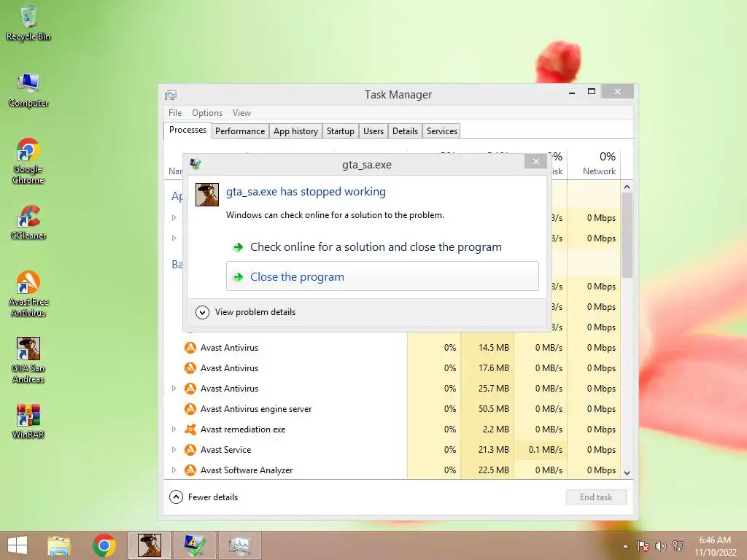Open the Recycle Bin desktop icon
This screenshot has height=560, width=747.
(x=28, y=23)
